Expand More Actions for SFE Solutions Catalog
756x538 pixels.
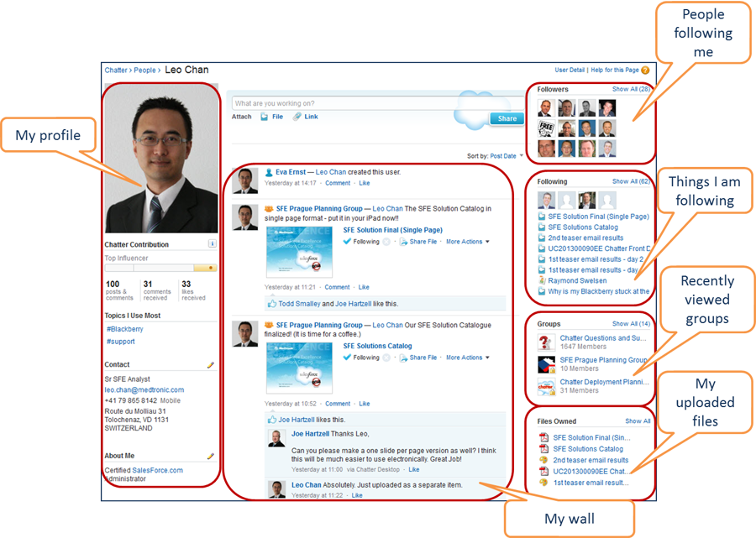(467, 358)
